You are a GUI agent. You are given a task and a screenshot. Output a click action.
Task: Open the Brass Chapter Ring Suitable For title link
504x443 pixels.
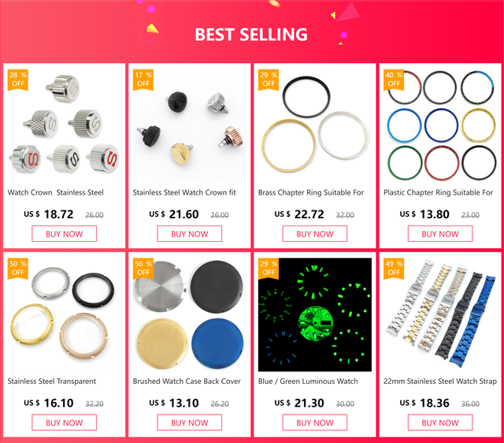coord(311,192)
